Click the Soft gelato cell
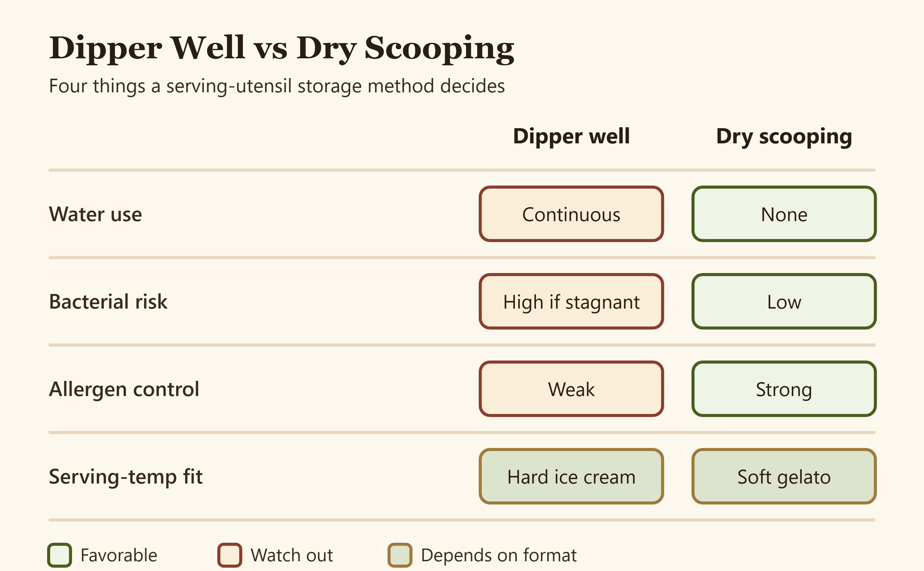The width and height of the screenshot is (924, 571). (x=784, y=476)
